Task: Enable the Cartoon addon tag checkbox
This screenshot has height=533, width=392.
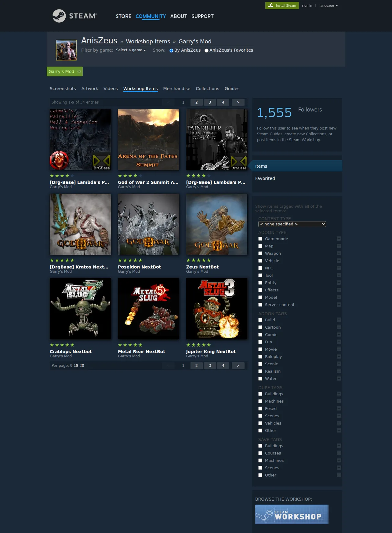Action: click(x=260, y=327)
